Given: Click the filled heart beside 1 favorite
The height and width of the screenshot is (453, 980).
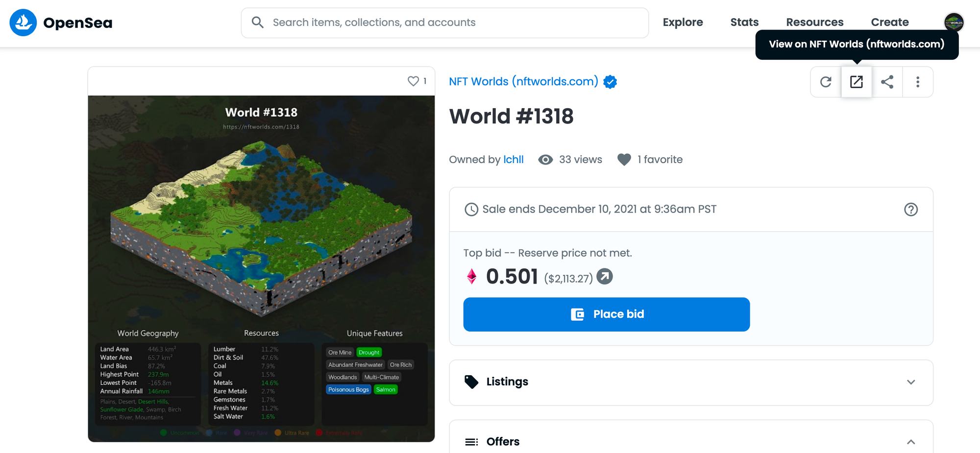Looking at the screenshot, I should pyautogui.click(x=624, y=160).
